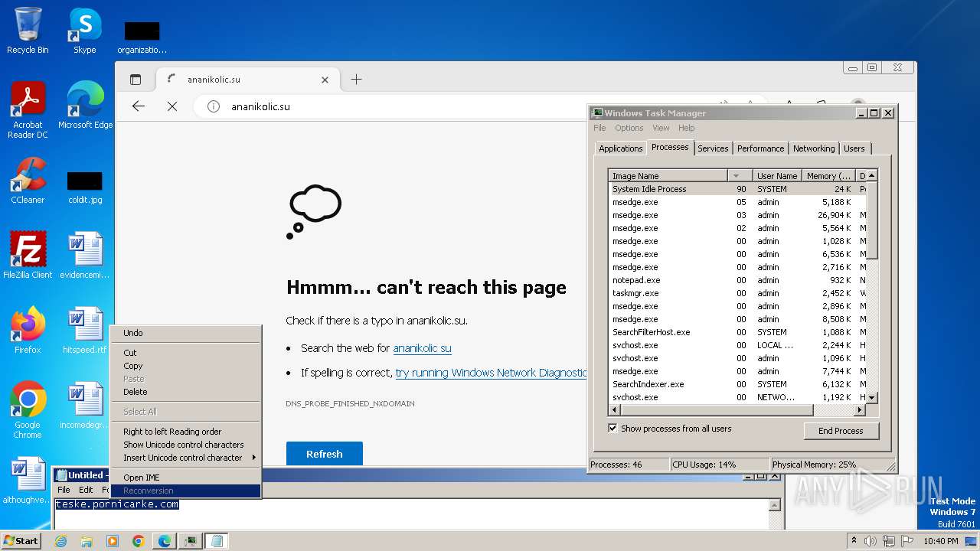Choose Delete in the context menu
Screen dimensions: 980x551
[185, 392]
